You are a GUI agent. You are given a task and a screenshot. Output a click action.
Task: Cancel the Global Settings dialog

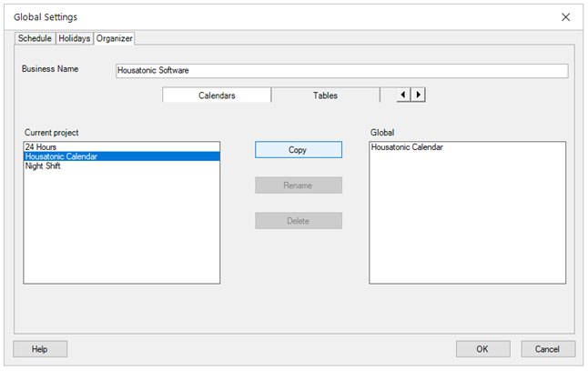(547, 348)
